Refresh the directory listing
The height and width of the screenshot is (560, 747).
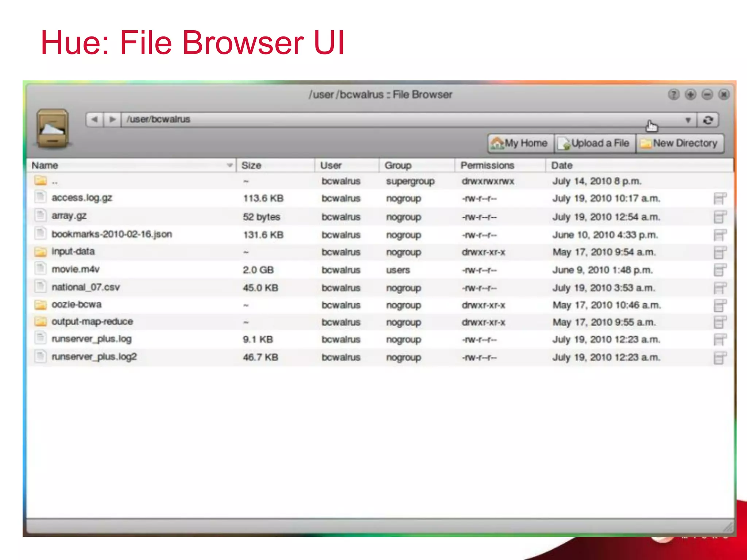click(x=708, y=120)
